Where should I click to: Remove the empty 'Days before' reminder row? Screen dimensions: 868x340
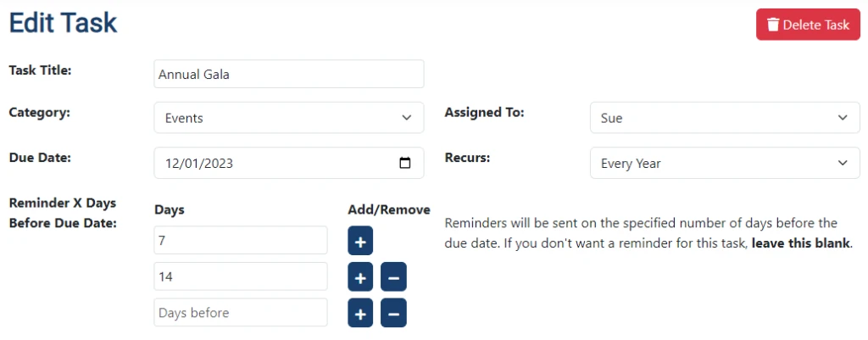point(393,314)
